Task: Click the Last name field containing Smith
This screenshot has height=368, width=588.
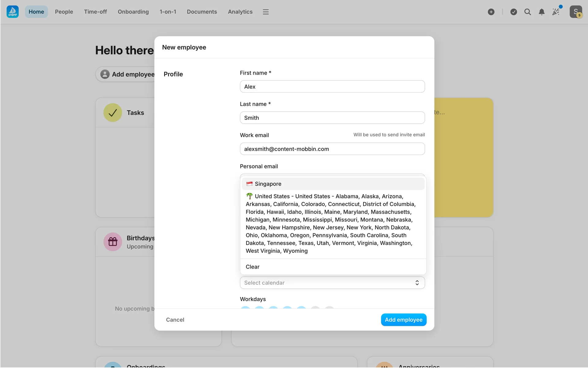Action: click(332, 118)
